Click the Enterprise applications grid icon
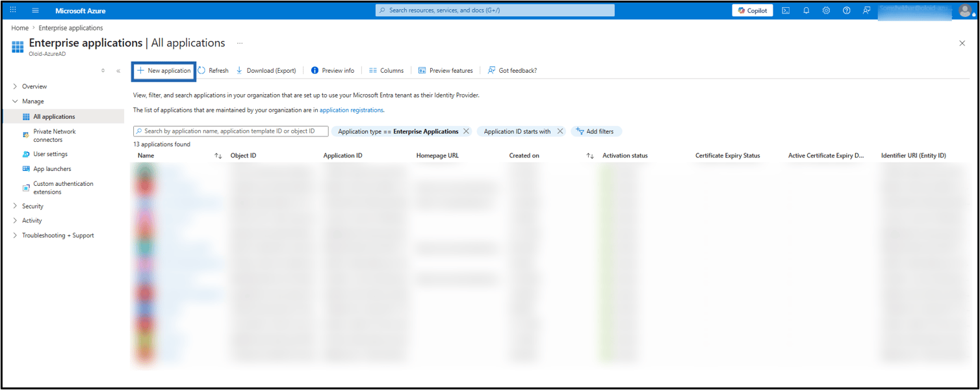 click(x=18, y=47)
